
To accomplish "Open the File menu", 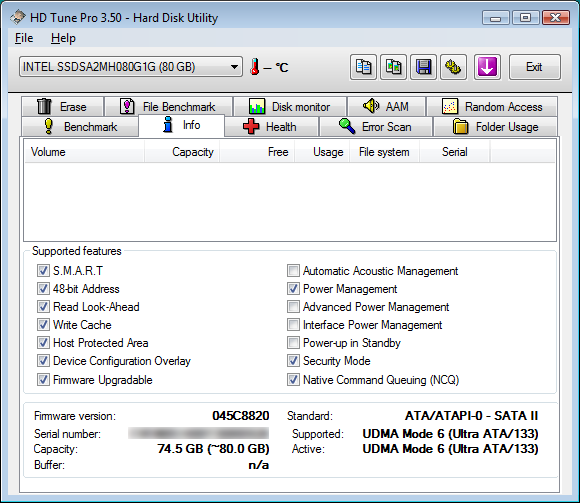I will pos(24,38).
